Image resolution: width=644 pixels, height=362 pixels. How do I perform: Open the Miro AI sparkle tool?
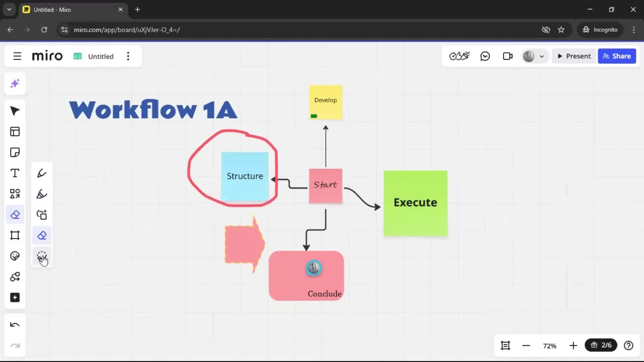tap(15, 83)
